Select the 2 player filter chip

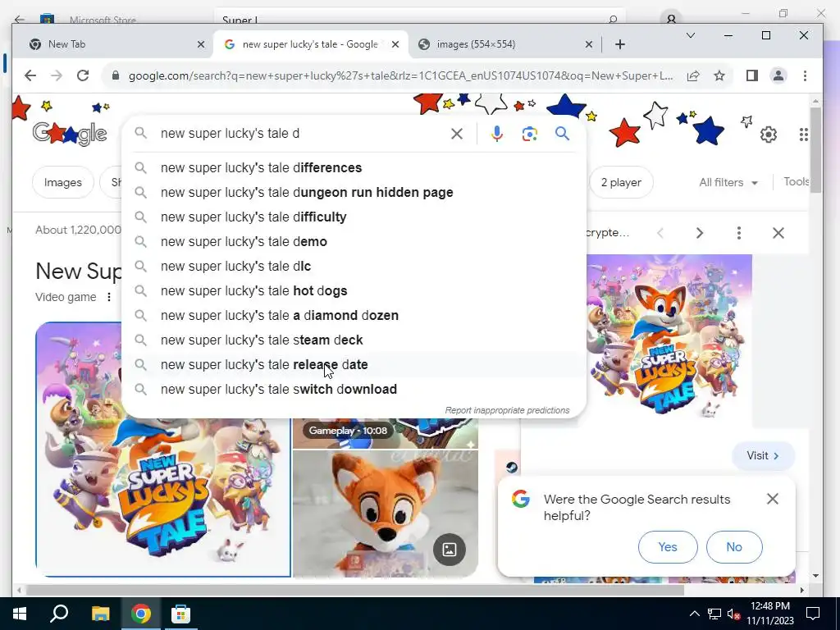(x=621, y=182)
